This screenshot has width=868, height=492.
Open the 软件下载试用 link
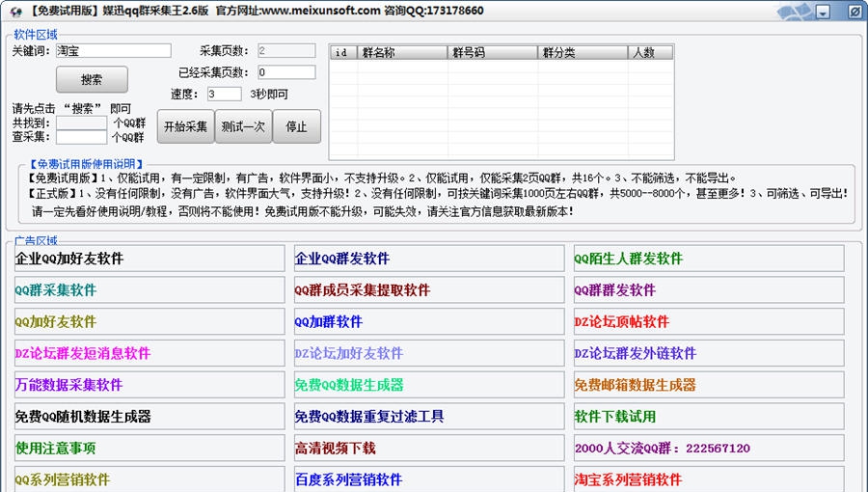click(x=709, y=416)
